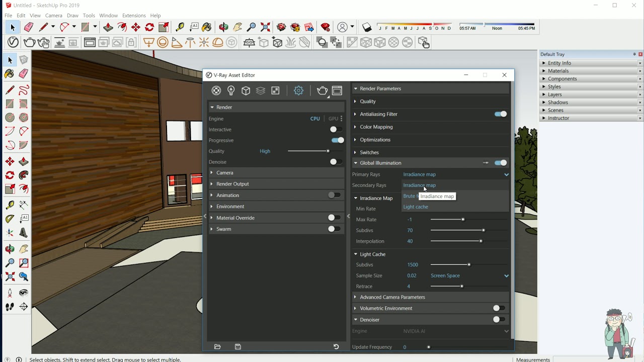This screenshot has height=362, width=644.
Task: Enable the Interactive render toggle
Action: [336, 129]
